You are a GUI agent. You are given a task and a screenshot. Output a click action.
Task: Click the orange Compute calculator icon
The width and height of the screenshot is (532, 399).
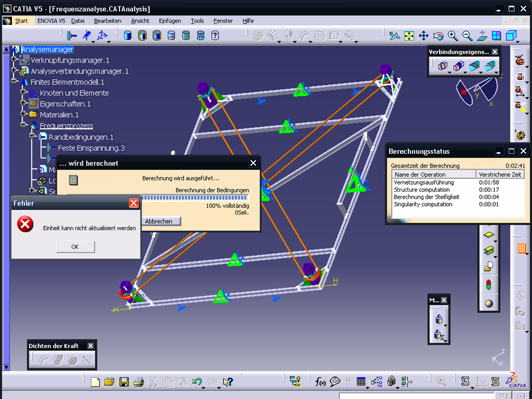point(522,248)
